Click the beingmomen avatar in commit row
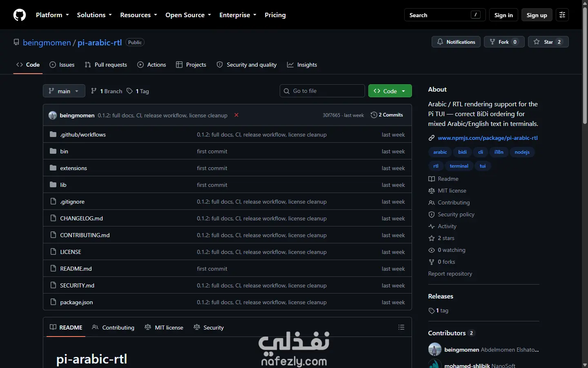 point(53,115)
